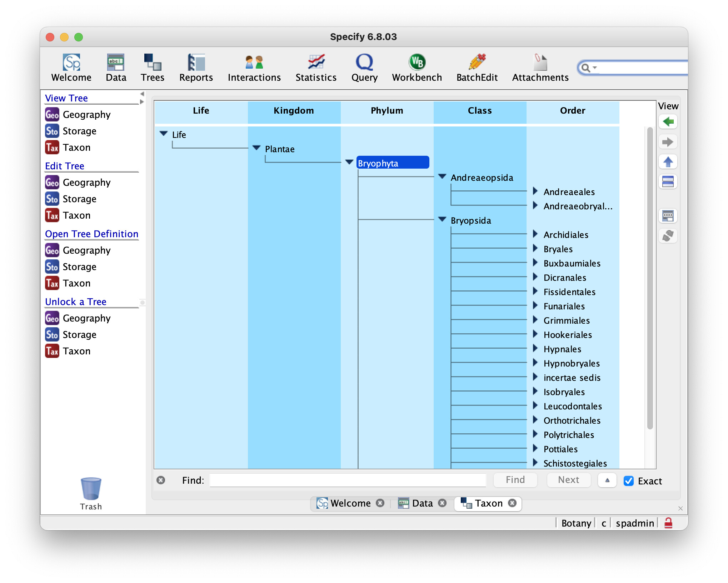Click spadmin in the status bar
Viewport: 728px width, 583px height.
click(x=635, y=523)
